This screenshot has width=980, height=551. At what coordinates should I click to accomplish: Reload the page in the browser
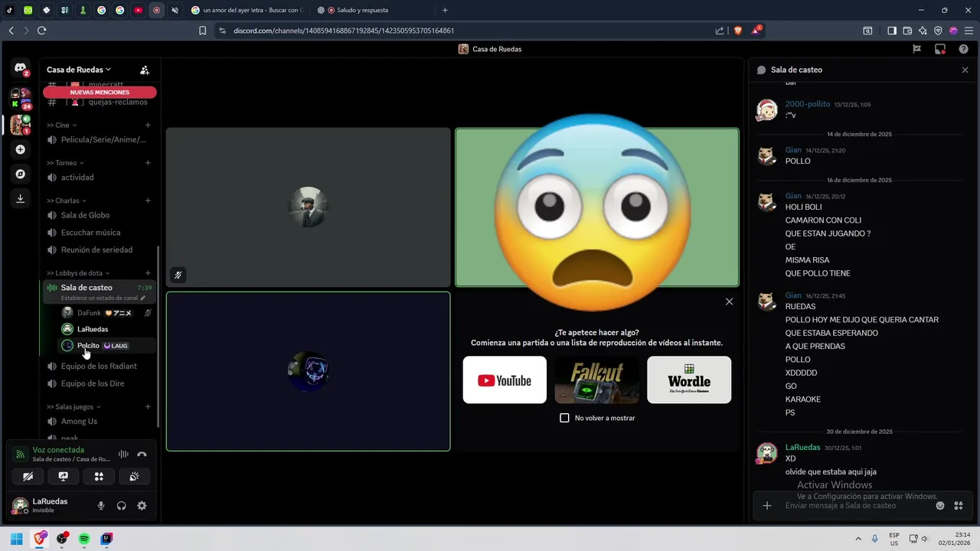pyautogui.click(x=41, y=31)
